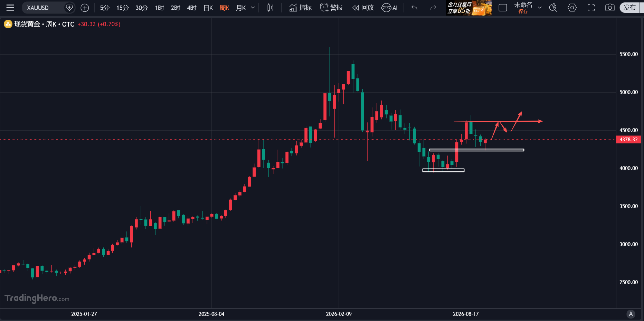Switch to the 5分 timeframe
The width and height of the screenshot is (644, 321).
[x=105, y=8]
